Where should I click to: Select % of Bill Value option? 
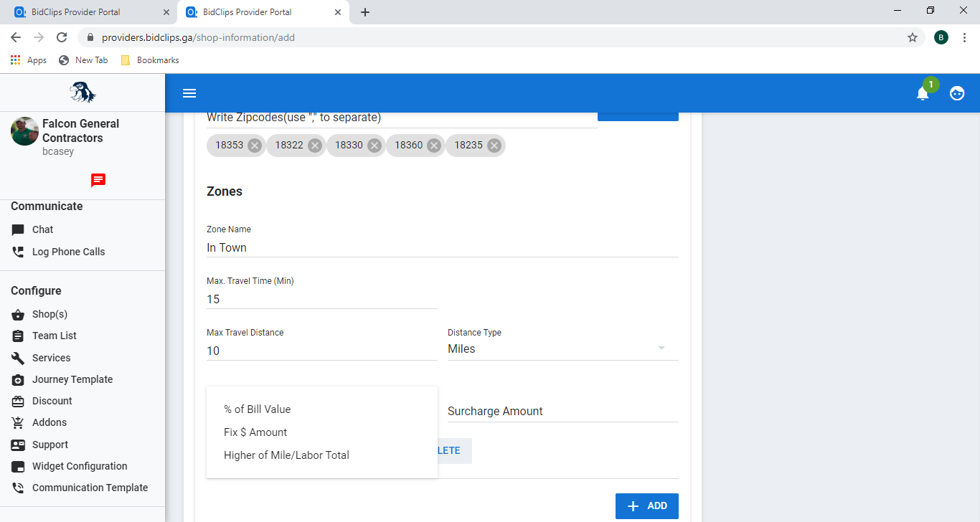(321, 409)
